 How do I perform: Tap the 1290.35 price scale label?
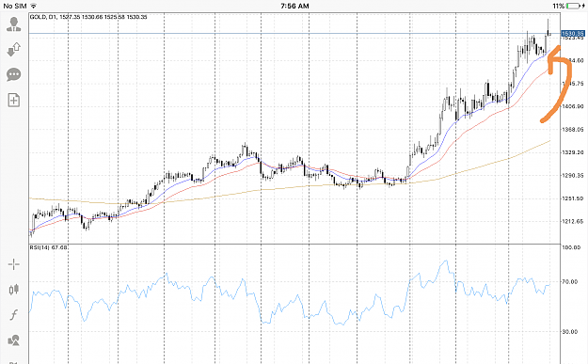(573, 176)
